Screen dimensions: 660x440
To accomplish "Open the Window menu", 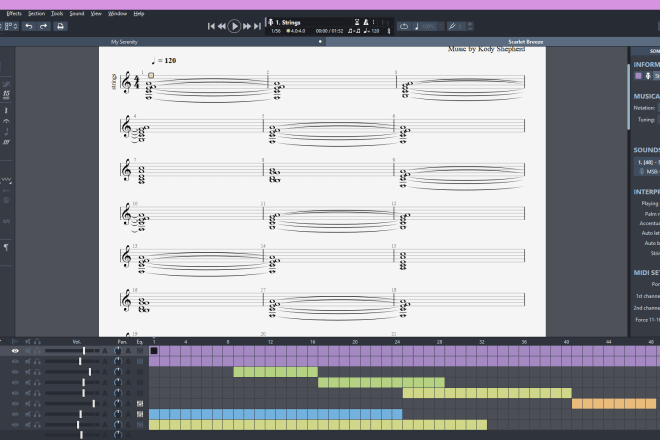I will (x=117, y=13).
